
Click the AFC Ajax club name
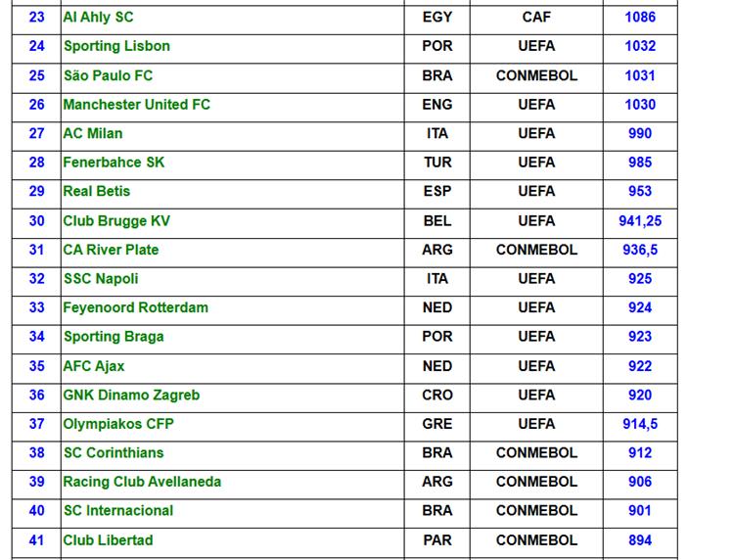[94, 366]
